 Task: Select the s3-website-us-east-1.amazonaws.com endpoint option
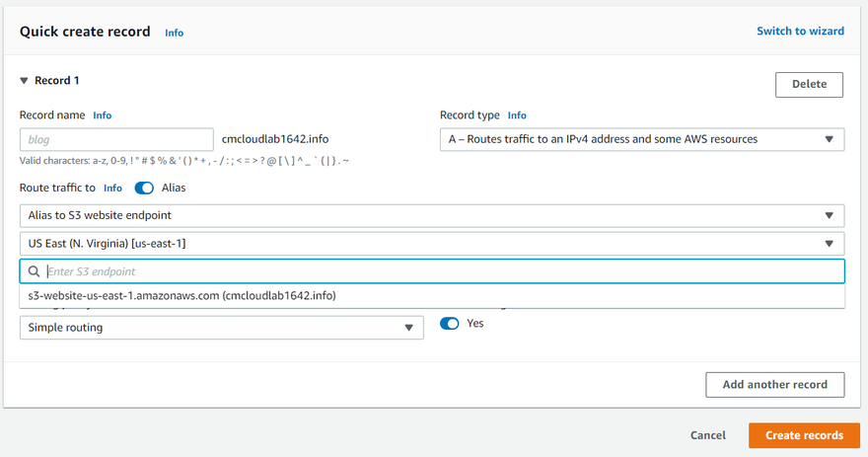[182, 295]
